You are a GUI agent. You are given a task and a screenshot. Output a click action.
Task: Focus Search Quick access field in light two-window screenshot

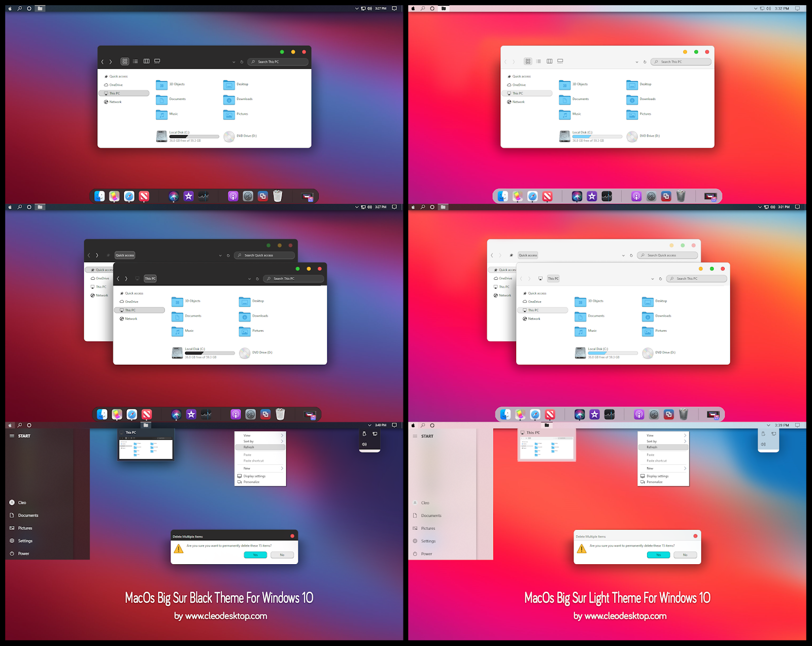[667, 255]
